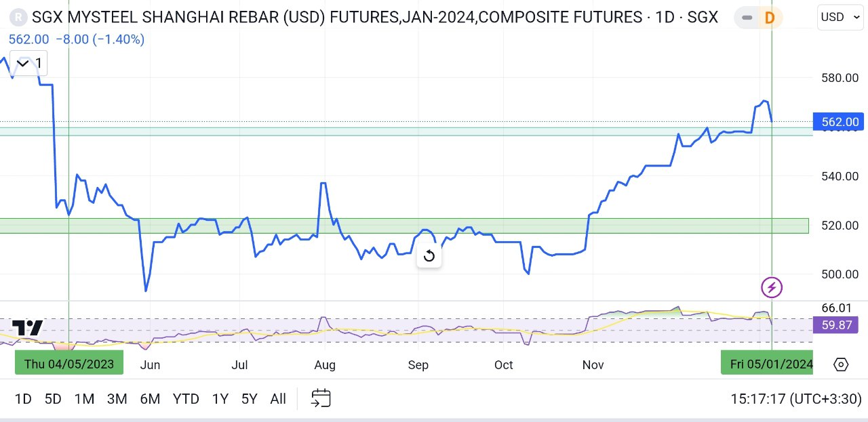Open chart settings gear icon near time axis
868x422 pixels.
tap(841, 364)
